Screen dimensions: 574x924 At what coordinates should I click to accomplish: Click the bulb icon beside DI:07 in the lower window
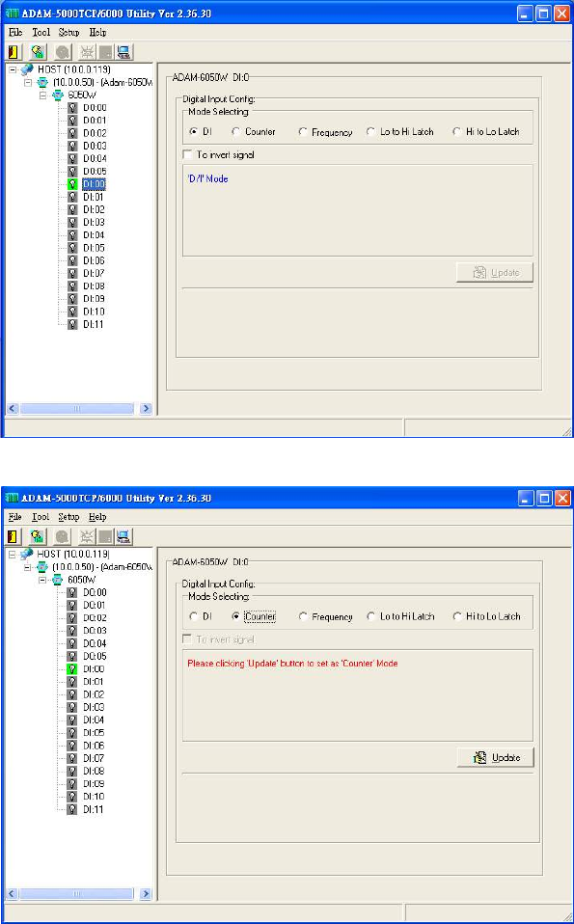[72, 758]
